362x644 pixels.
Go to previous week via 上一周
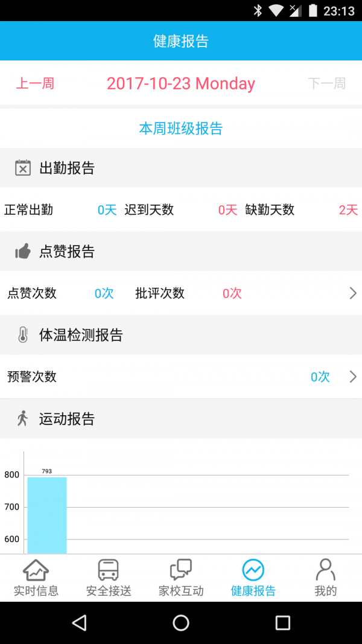[35, 83]
